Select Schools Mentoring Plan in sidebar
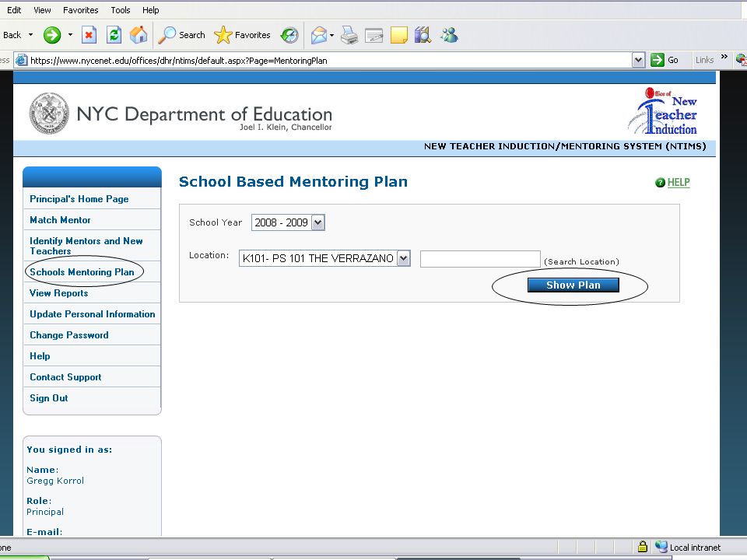The image size is (747, 560). [82, 272]
